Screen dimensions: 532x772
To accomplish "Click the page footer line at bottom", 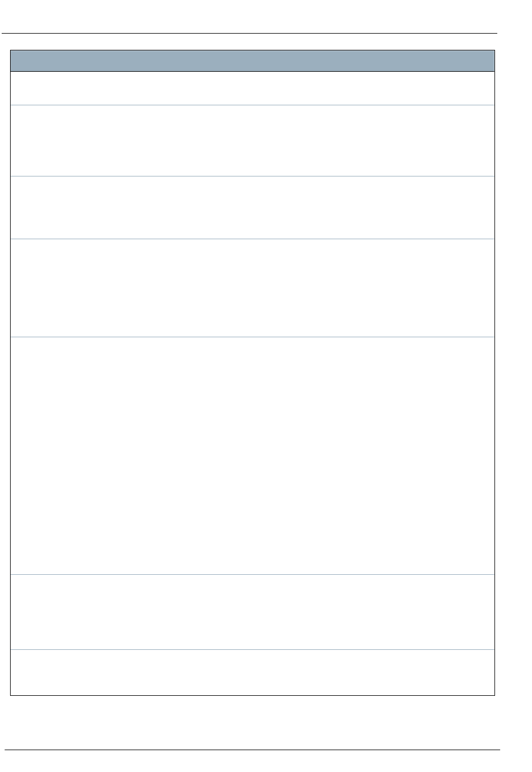I will tap(252, 750).
